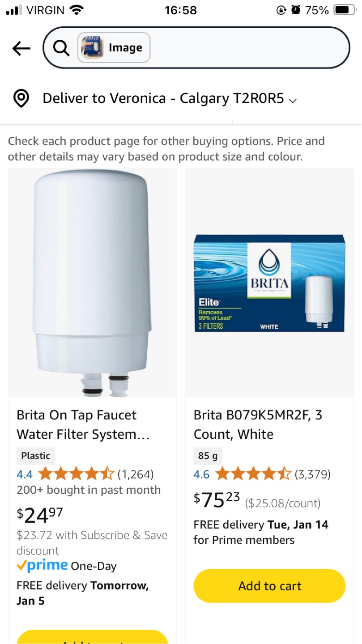Viewport: 362px width, 644px height.
Task: Expand the delivery address chevron
Action: [x=293, y=101]
